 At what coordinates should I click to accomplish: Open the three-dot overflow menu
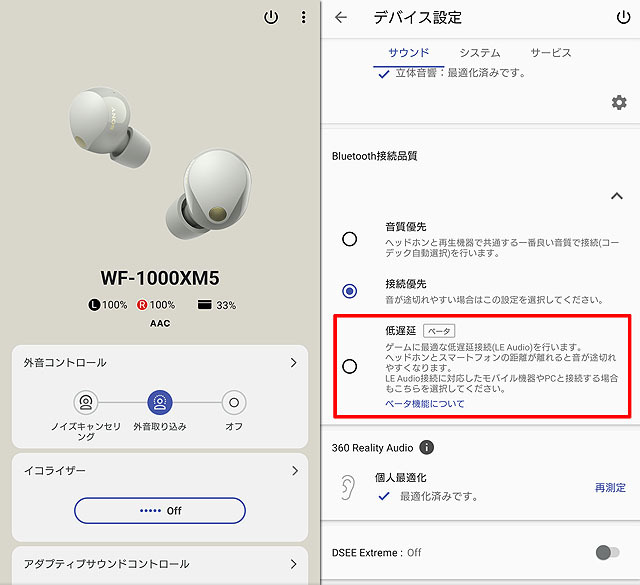tap(303, 17)
